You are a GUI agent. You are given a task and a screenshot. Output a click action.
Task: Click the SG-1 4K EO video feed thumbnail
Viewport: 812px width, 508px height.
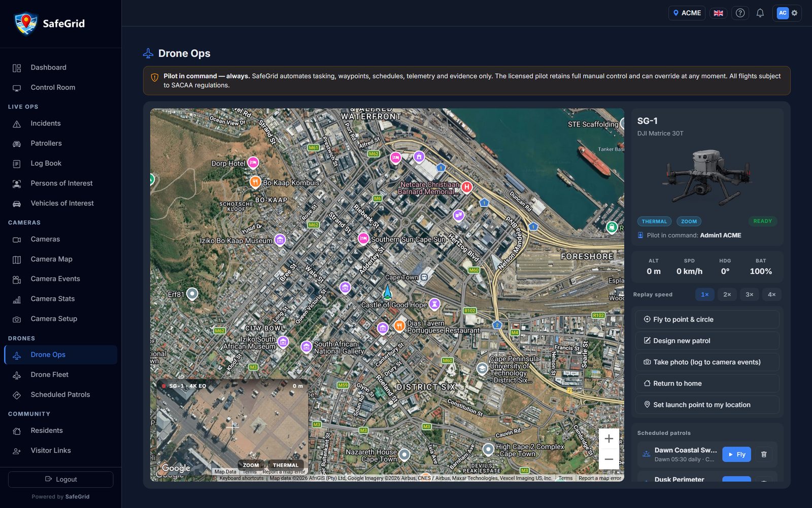click(x=232, y=427)
